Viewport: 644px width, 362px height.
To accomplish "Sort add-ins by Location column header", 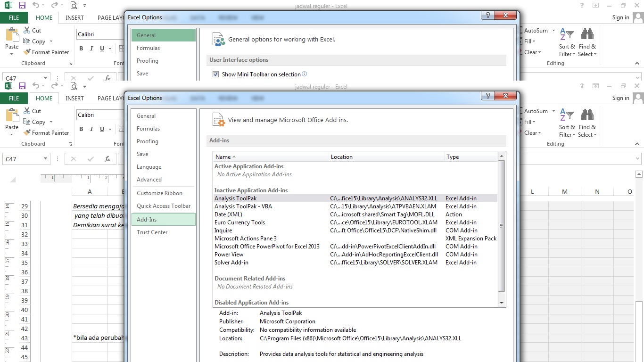I will click(387, 157).
